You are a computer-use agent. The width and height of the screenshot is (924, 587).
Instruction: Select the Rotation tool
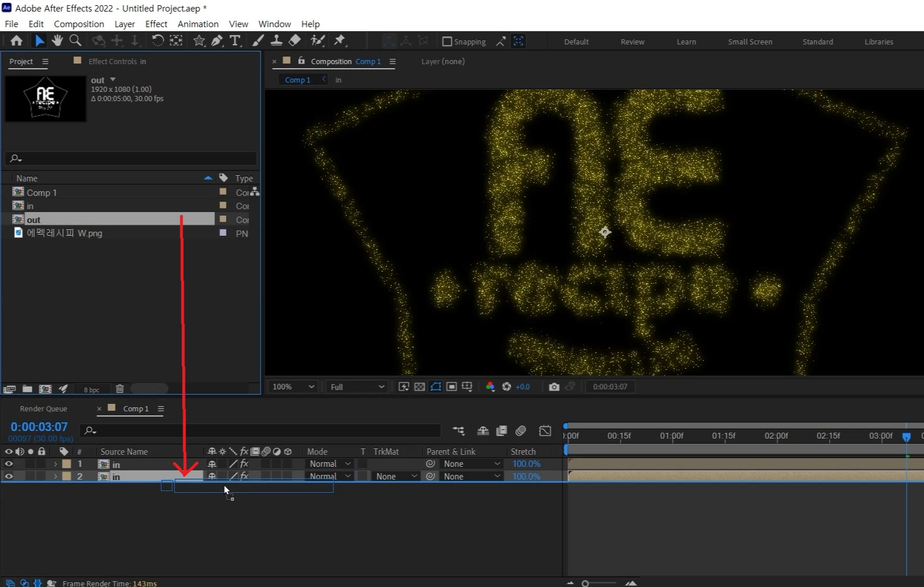pyautogui.click(x=157, y=40)
